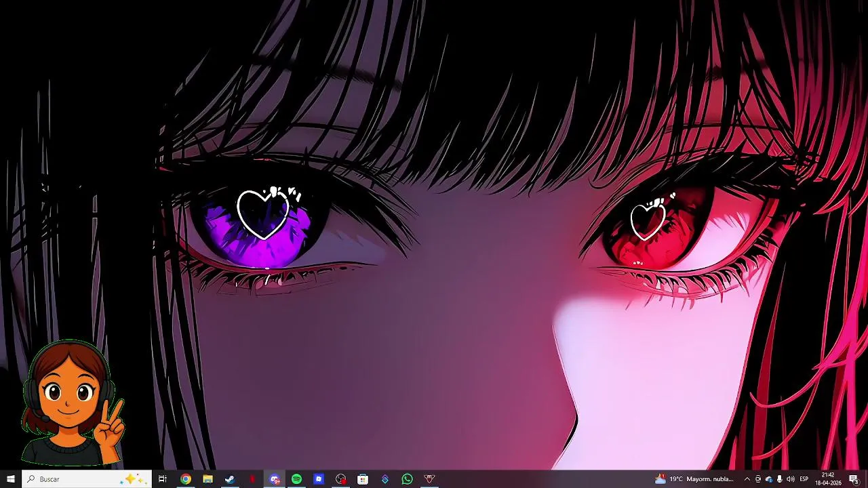Open Spotify from the taskbar
This screenshot has height=488, width=868.
point(296,479)
